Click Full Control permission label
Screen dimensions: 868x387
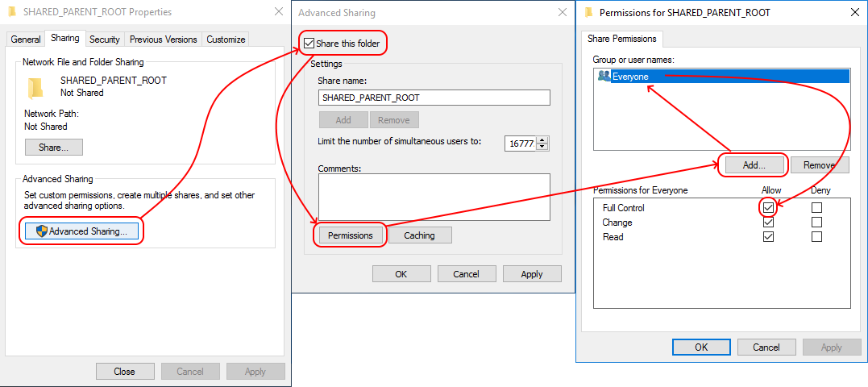tap(624, 208)
